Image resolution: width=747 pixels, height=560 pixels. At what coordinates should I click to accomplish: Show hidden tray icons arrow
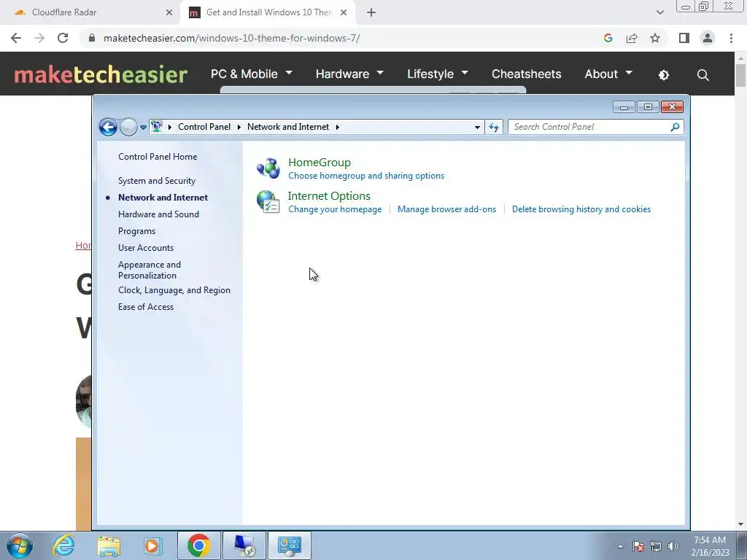pyautogui.click(x=620, y=546)
